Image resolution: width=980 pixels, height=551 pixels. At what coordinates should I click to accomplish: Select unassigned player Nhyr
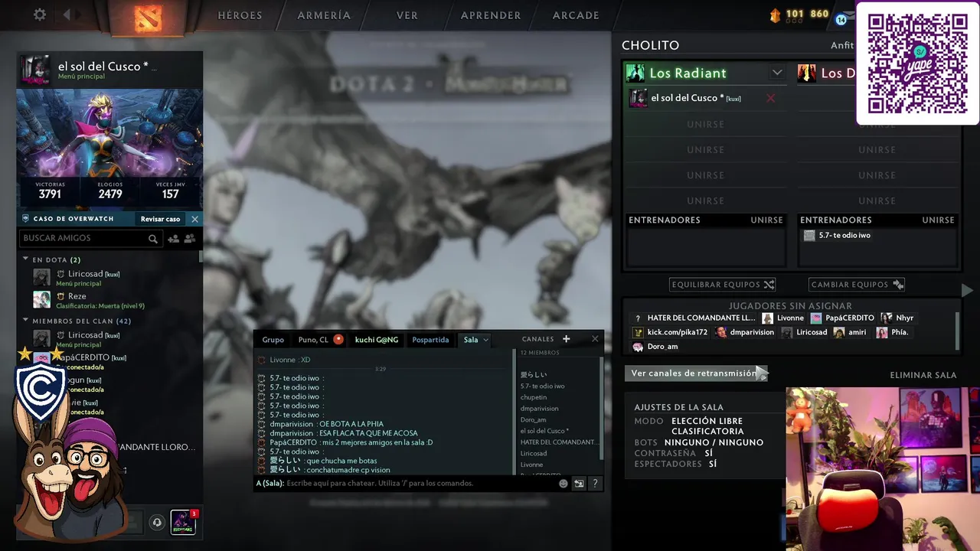[897, 318]
